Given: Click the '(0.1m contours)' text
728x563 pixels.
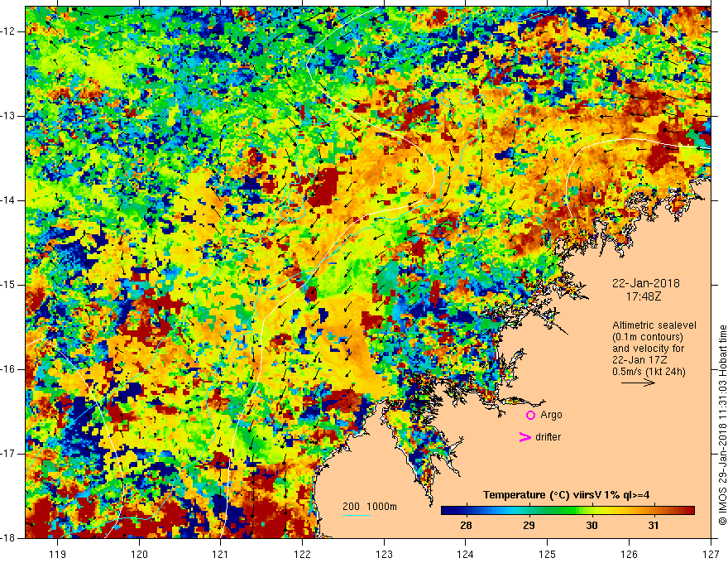Looking at the screenshot, I should (x=648, y=337).
